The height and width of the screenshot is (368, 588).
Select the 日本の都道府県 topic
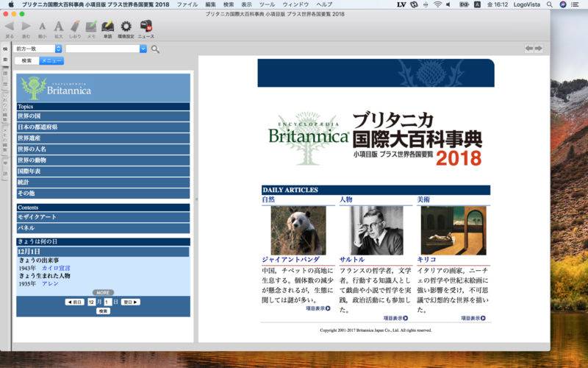[103, 127]
